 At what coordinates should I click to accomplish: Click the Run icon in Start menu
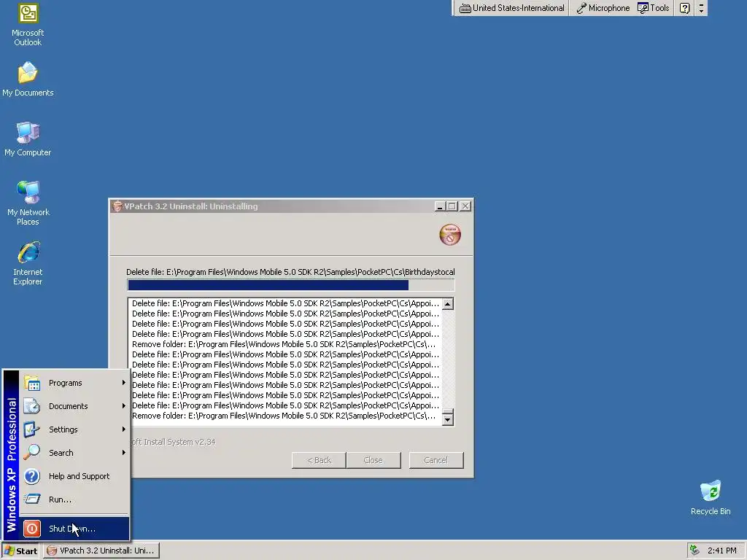32,499
